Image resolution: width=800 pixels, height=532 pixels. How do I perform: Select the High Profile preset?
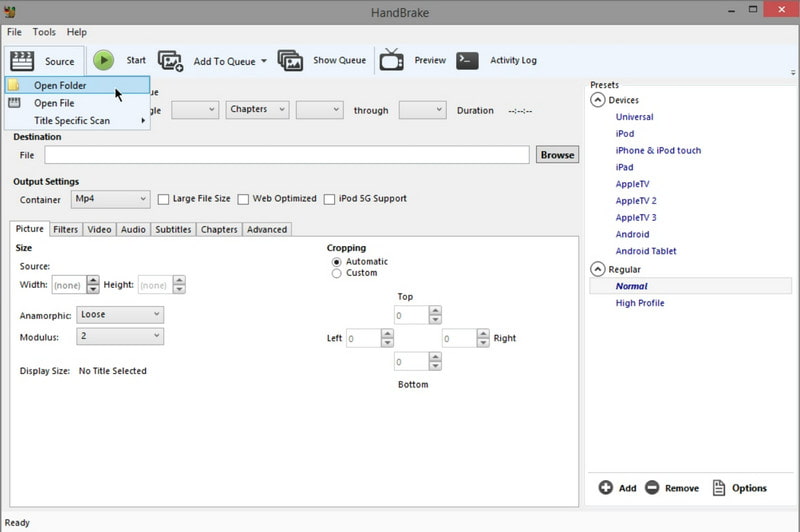639,303
